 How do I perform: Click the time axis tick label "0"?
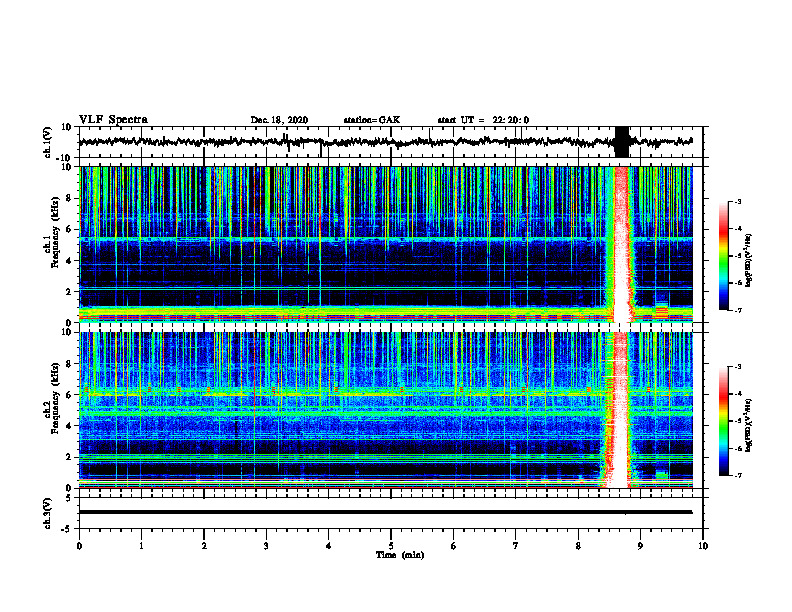tap(79, 546)
